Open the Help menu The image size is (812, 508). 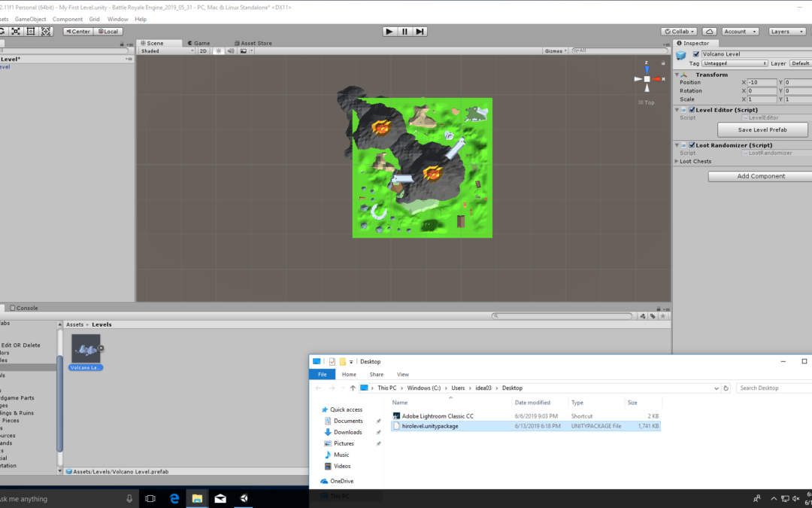click(x=141, y=19)
